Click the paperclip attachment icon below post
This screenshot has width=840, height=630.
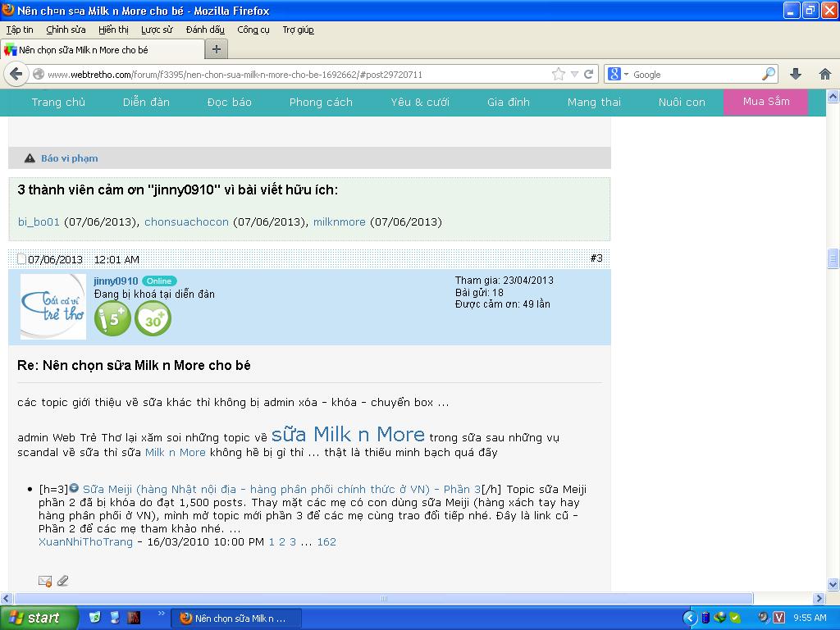point(62,581)
